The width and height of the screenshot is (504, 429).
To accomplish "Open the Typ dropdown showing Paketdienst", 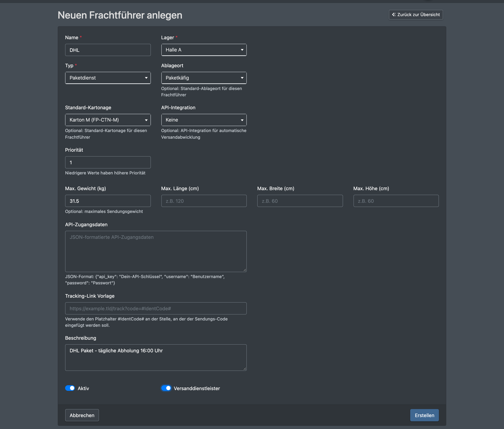I will (108, 78).
